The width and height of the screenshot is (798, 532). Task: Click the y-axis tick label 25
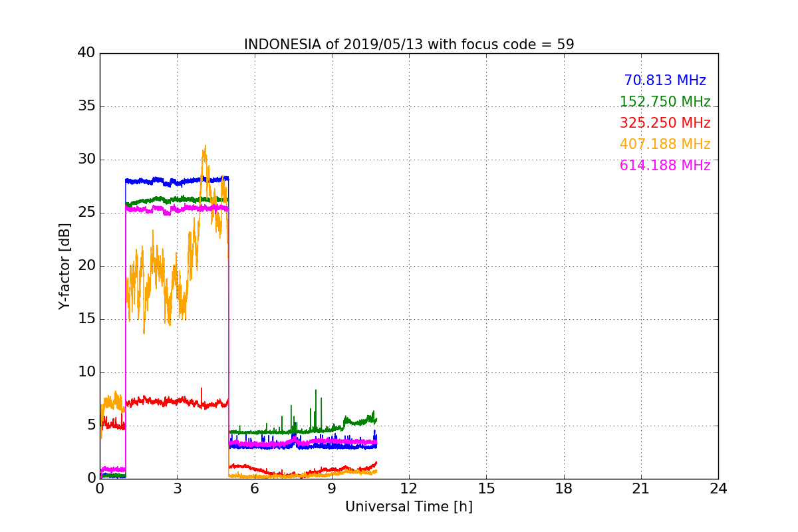tap(86, 213)
